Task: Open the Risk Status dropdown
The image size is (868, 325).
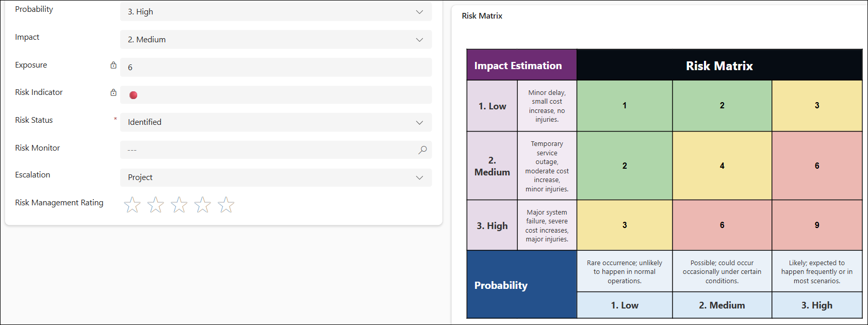Action: [x=276, y=122]
